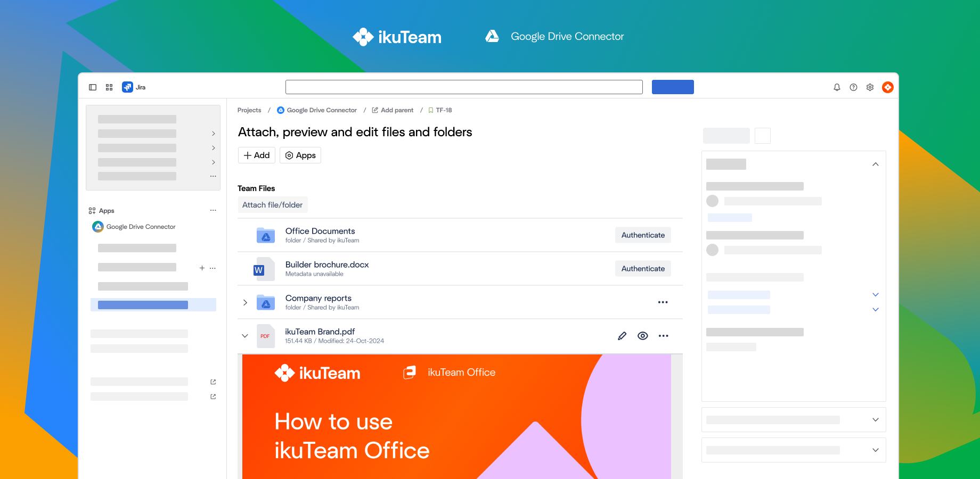Image resolution: width=980 pixels, height=479 pixels.
Task: Click the blue button next to search
Action: coord(673,87)
